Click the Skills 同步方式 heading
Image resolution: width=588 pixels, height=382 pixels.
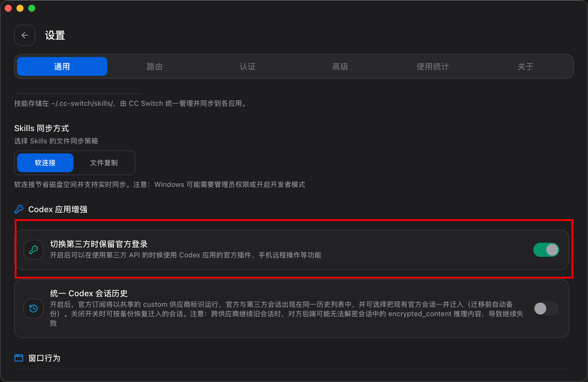pos(41,128)
